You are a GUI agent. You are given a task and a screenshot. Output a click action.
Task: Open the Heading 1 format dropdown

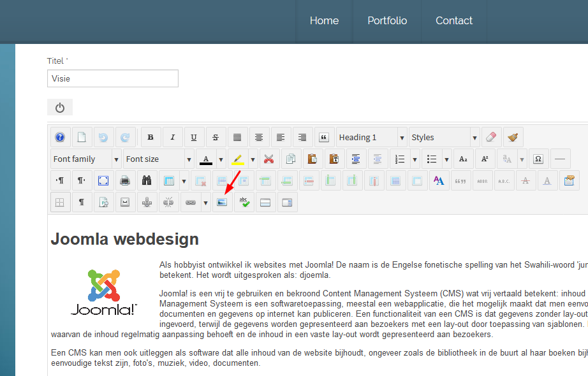click(371, 137)
